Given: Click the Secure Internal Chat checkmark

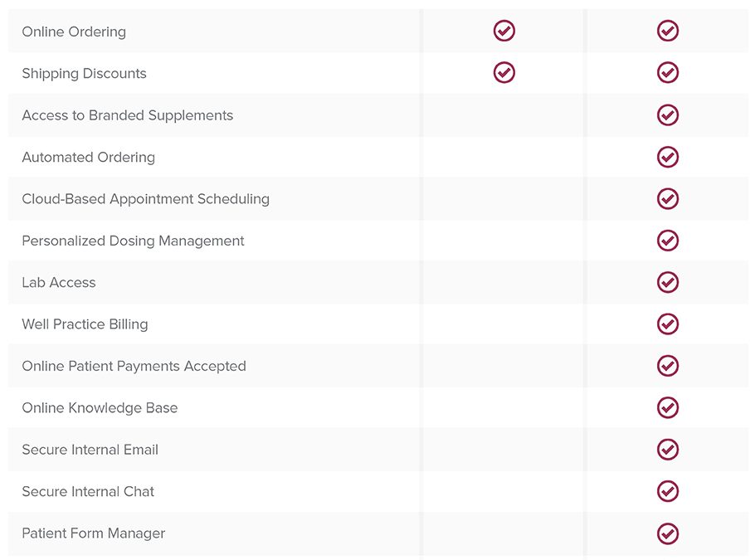Looking at the screenshot, I should 668,491.
